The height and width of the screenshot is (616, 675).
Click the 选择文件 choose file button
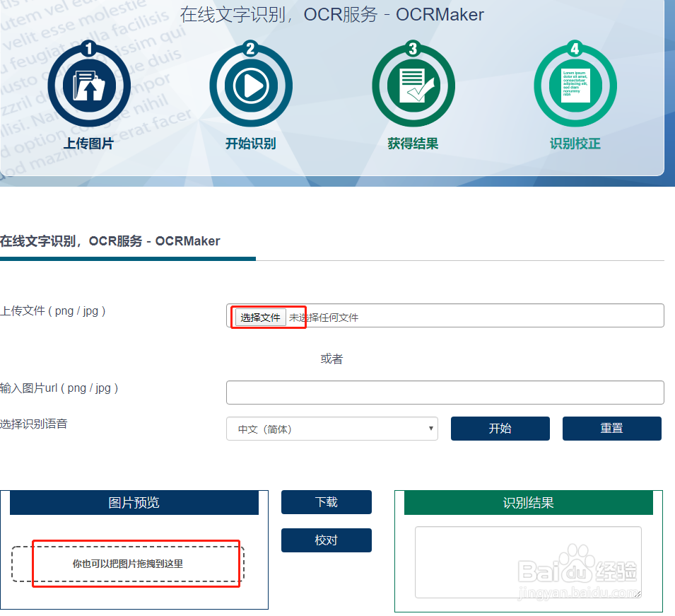(260, 318)
